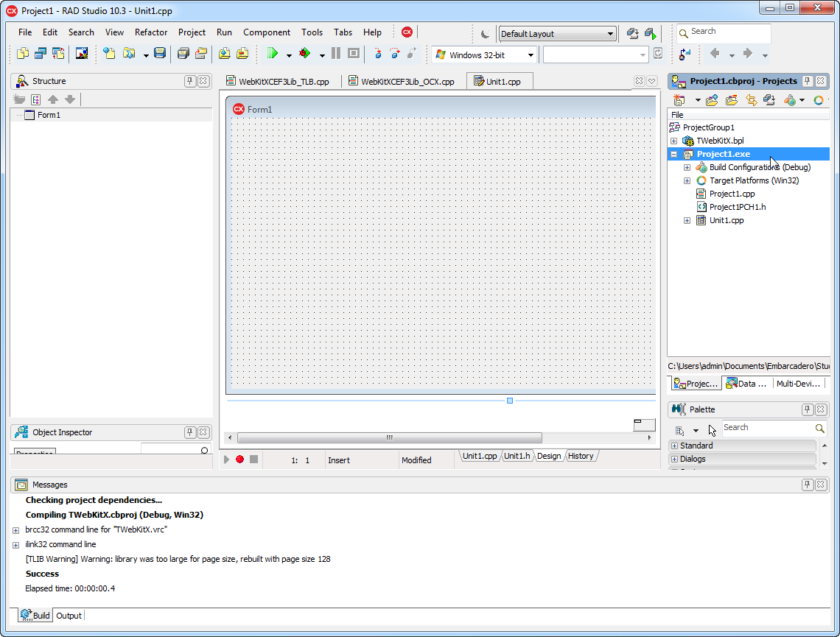This screenshot has width=840, height=637.
Task: Collapse the Project1.exe tree node
Action: click(x=674, y=154)
